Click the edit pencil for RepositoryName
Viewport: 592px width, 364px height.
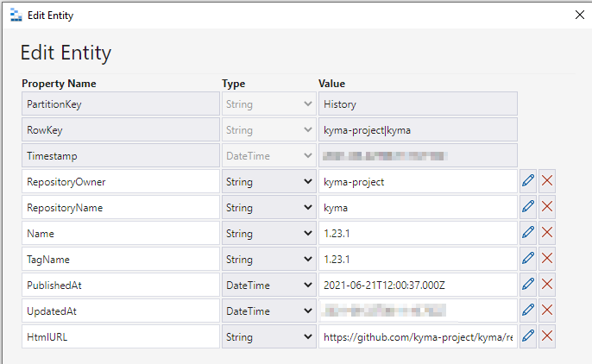[x=528, y=207]
